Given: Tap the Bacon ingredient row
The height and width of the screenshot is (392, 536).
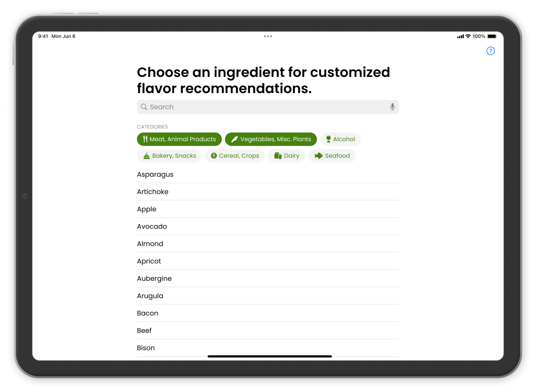Looking at the screenshot, I should 148,313.
